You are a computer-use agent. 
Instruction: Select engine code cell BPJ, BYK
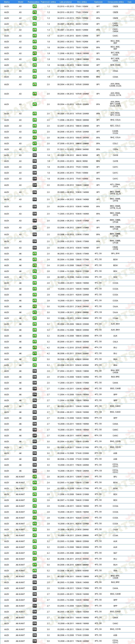pos(115,253)
